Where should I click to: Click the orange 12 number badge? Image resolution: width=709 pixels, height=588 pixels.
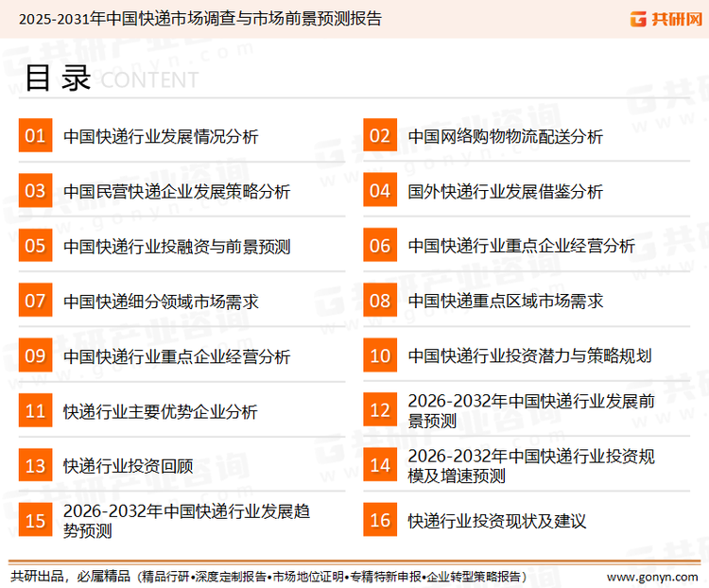coord(380,409)
